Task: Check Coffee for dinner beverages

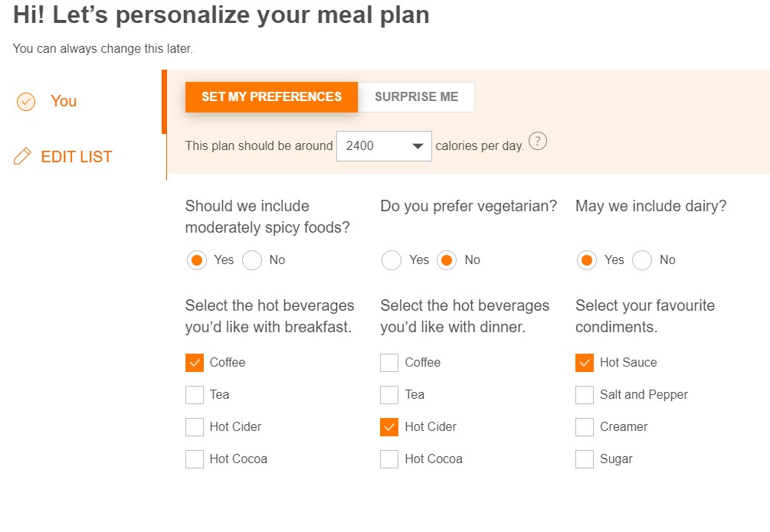Action: (389, 363)
